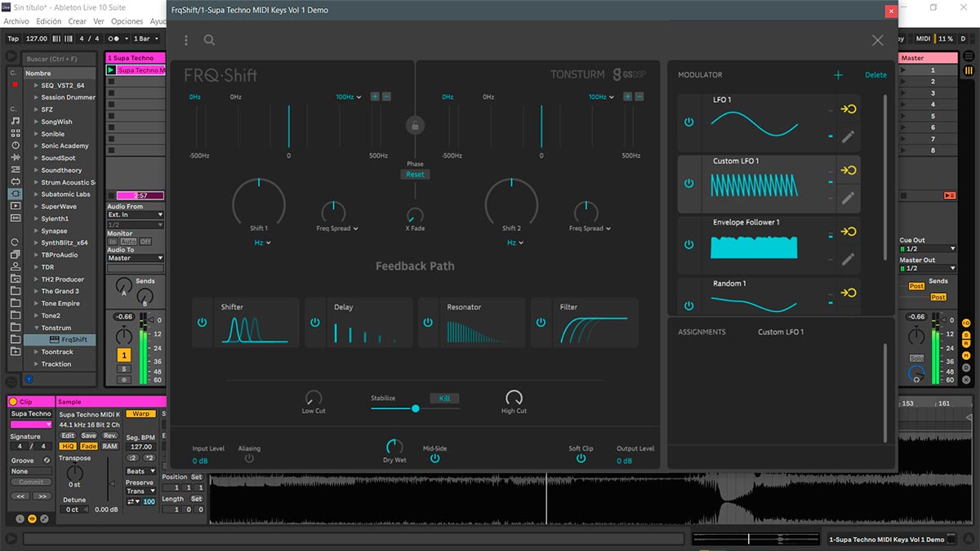Open the FrqShift plugin three-dot menu

(x=186, y=40)
